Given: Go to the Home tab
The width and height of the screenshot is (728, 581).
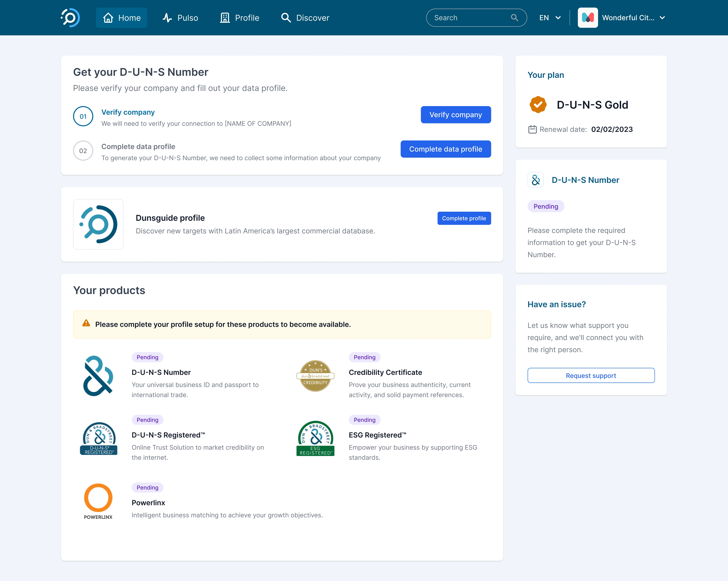Looking at the screenshot, I should 122,18.
